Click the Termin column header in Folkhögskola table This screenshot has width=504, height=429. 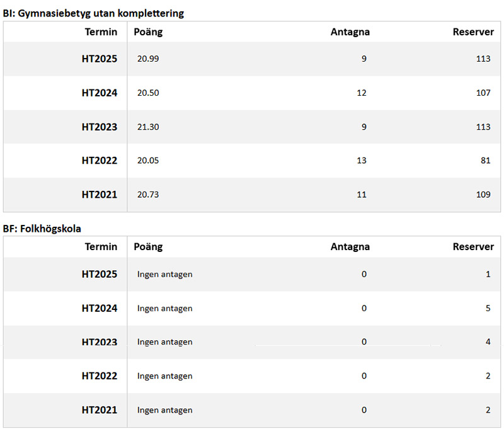point(101,246)
